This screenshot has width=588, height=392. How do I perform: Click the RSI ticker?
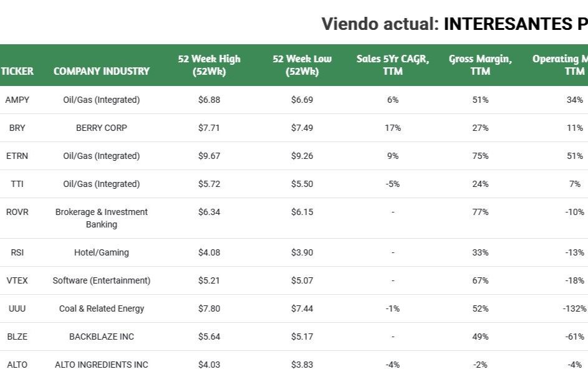(17, 252)
